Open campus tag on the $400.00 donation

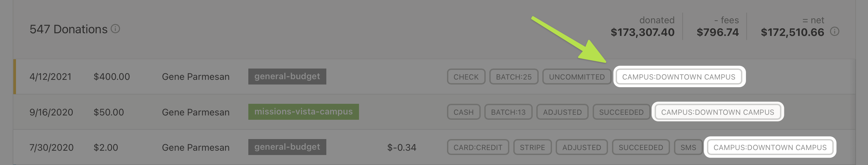click(678, 77)
